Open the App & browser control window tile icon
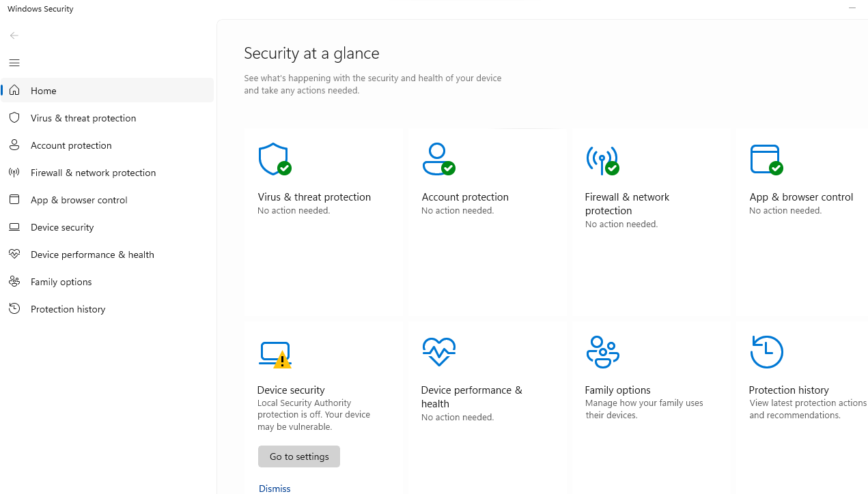 click(766, 159)
